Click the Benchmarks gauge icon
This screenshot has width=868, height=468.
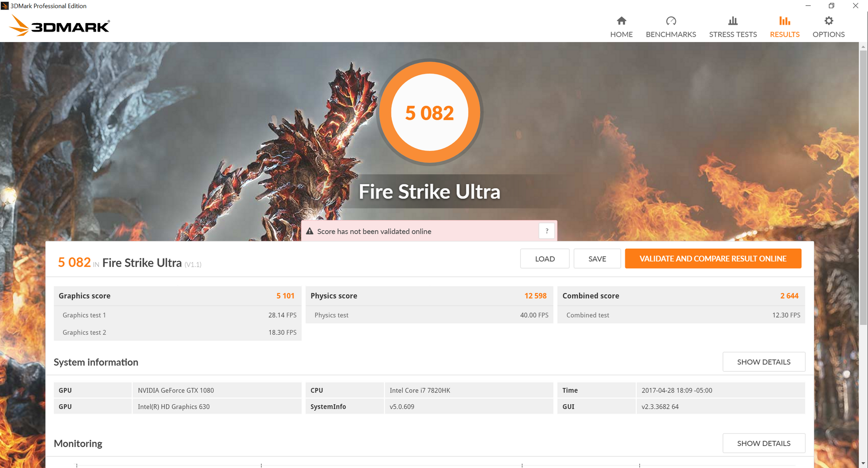pos(671,21)
